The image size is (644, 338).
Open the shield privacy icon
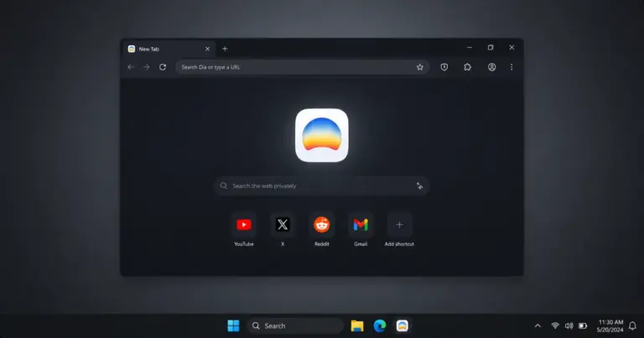click(444, 67)
